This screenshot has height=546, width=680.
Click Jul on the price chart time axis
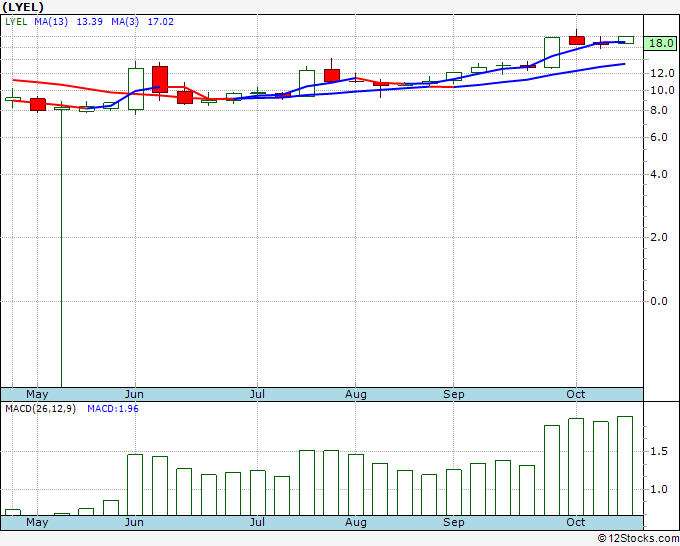coord(257,394)
